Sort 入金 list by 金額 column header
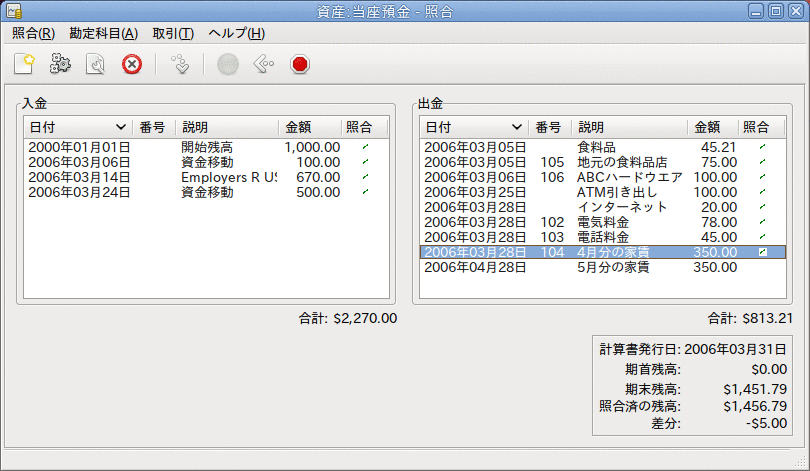810x471 pixels. [310, 127]
